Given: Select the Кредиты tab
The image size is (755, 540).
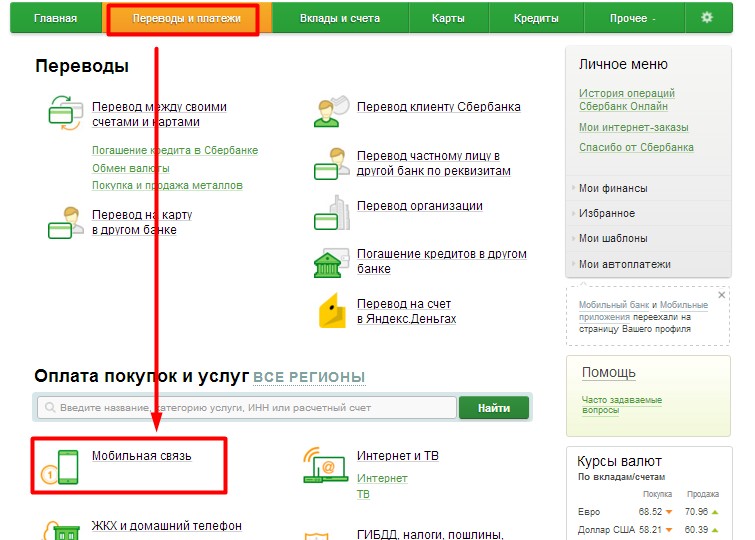Looking at the screenshot, I should click(x=536, y=18).
